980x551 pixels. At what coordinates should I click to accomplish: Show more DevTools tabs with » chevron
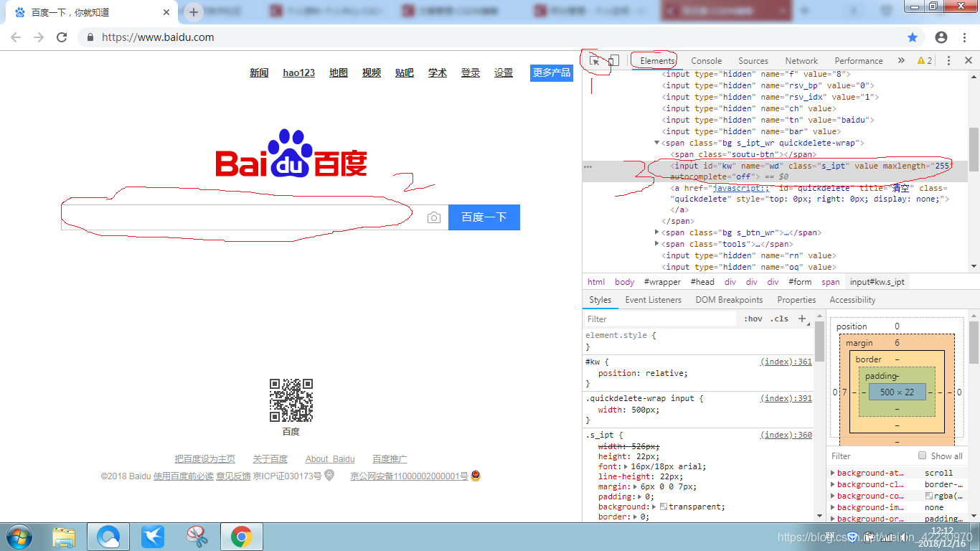(x=901, y=61)
